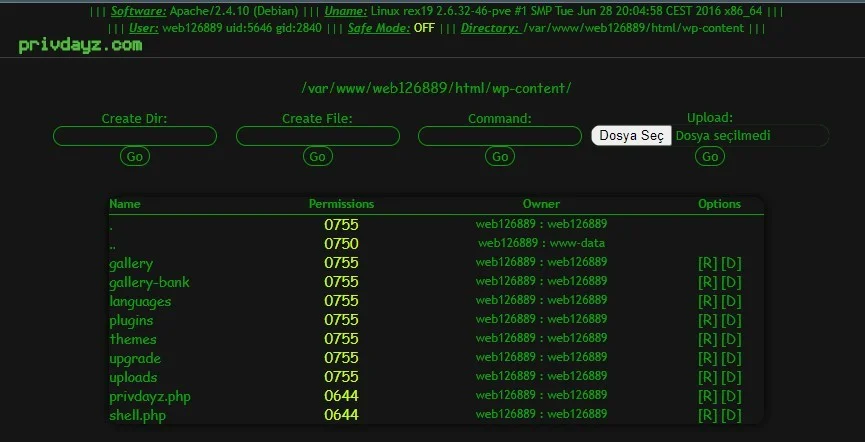
Task: Click the Owner column header
Action: point(541,204)
